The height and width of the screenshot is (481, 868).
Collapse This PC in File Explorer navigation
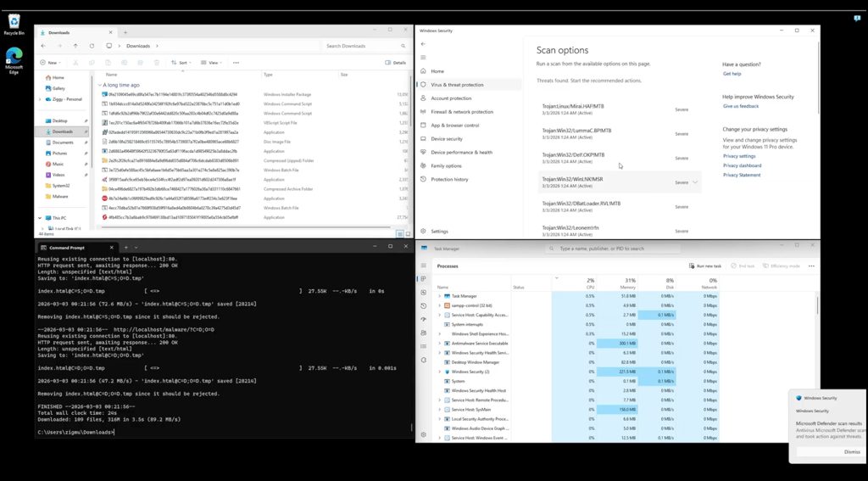pyautogui.click(x=40, y=218)
